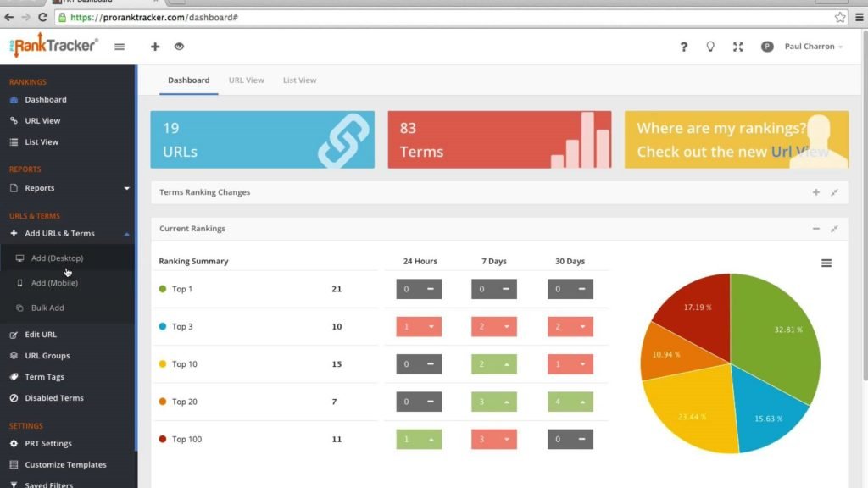Collapse the Current Rankings panel
This screenshot has height=488, width=868.
[816, 229]
